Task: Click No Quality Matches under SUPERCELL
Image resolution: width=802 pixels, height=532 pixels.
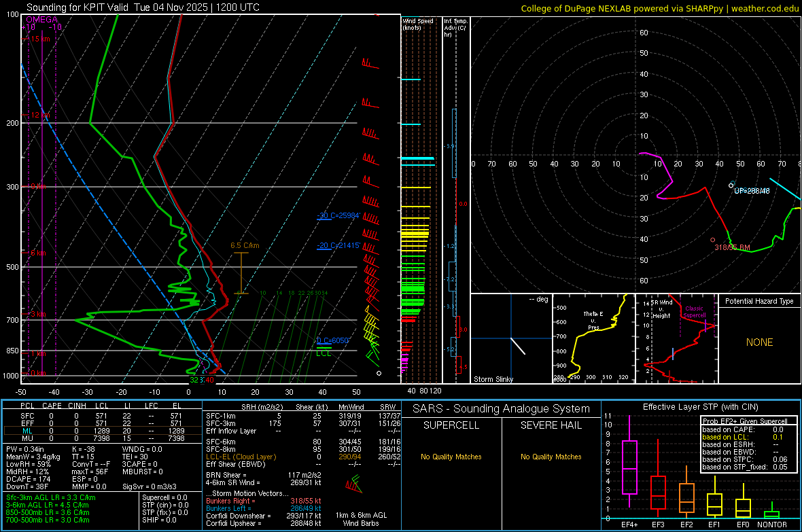Action: pos(451,457)
